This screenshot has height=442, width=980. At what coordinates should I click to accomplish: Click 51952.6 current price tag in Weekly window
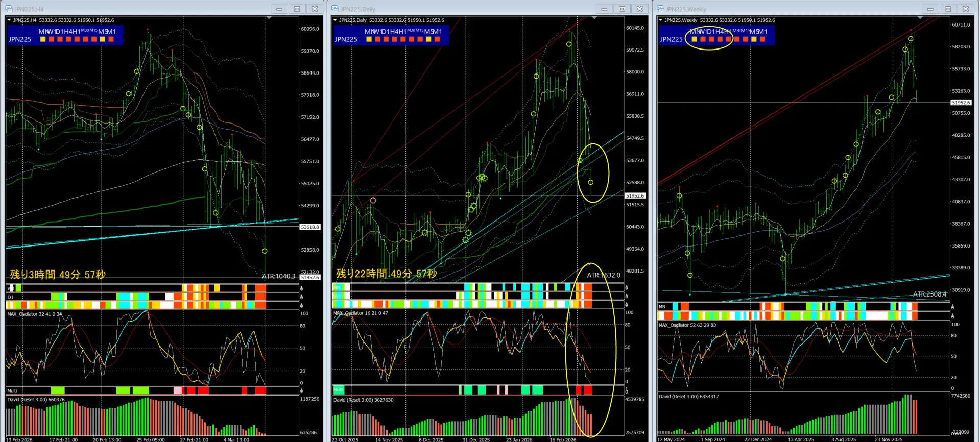click(961, 103)
